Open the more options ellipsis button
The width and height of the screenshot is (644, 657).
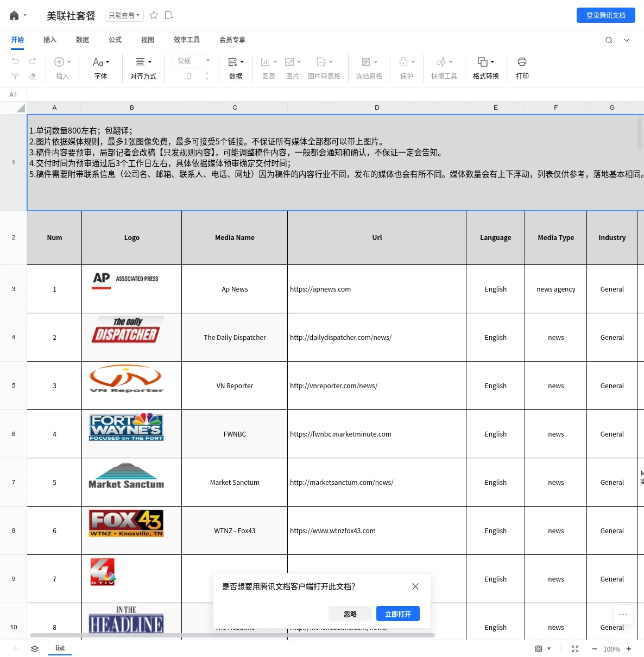coord(623,615)
